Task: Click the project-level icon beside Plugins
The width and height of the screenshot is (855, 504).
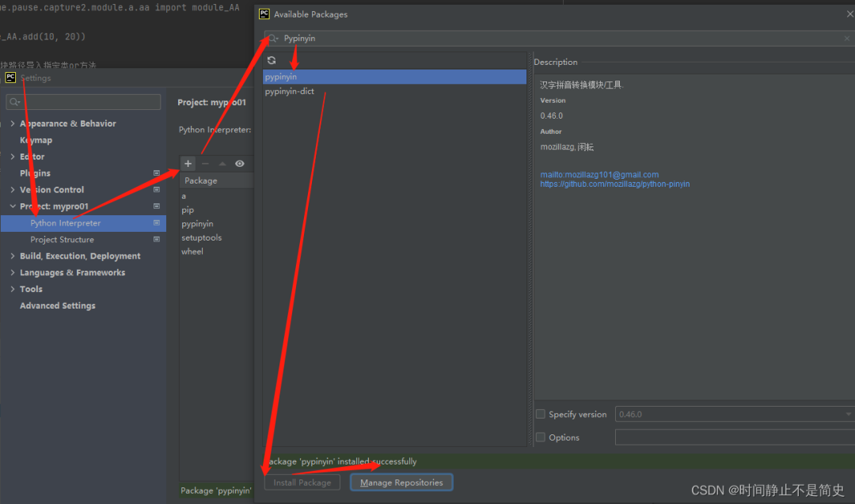Action: coord(156,173)
